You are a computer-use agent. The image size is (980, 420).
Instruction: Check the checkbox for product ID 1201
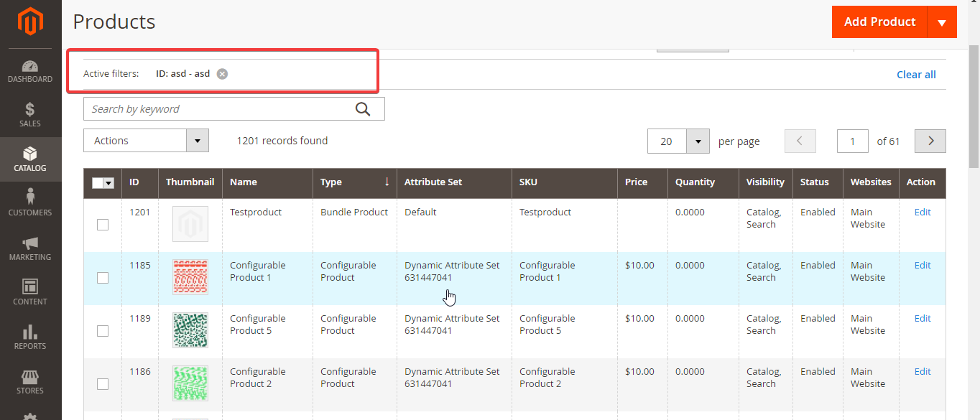pyautogui.click(x=102, y=225)
